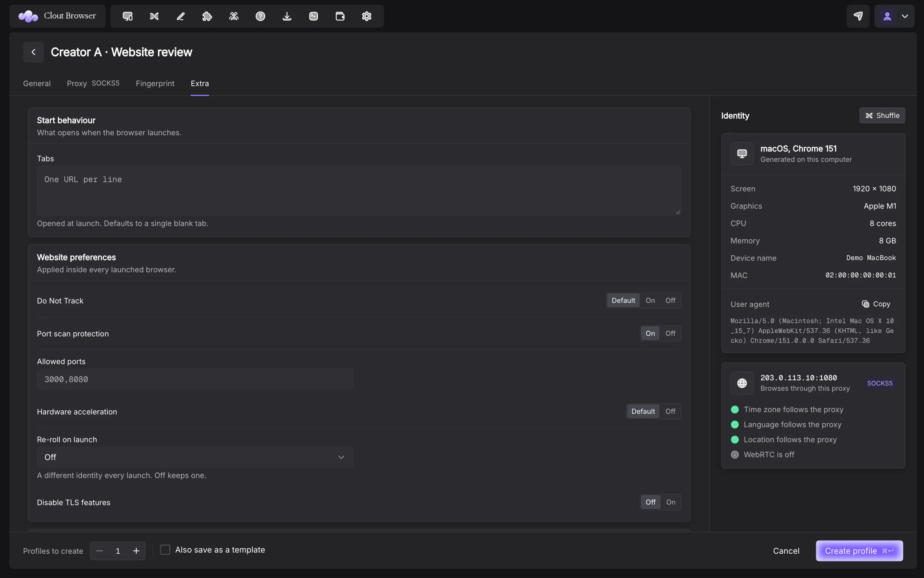Click the Allowed ports input field

pos(195,379)
